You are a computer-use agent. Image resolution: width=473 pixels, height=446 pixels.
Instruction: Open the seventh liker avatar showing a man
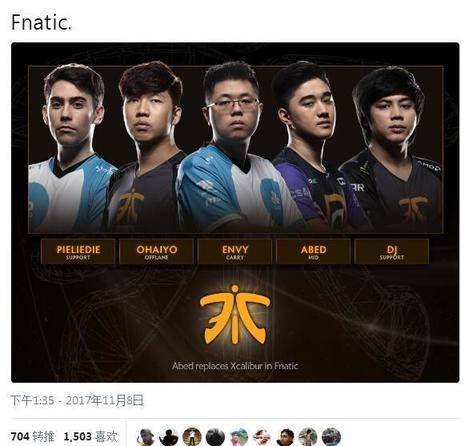click(x=285, y=437)
